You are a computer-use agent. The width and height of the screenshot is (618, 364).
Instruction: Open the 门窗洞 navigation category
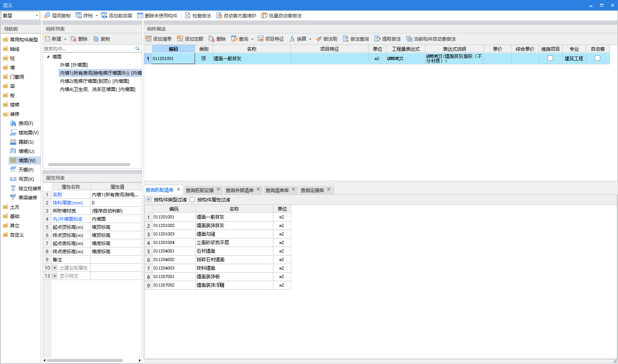(17, 77)
